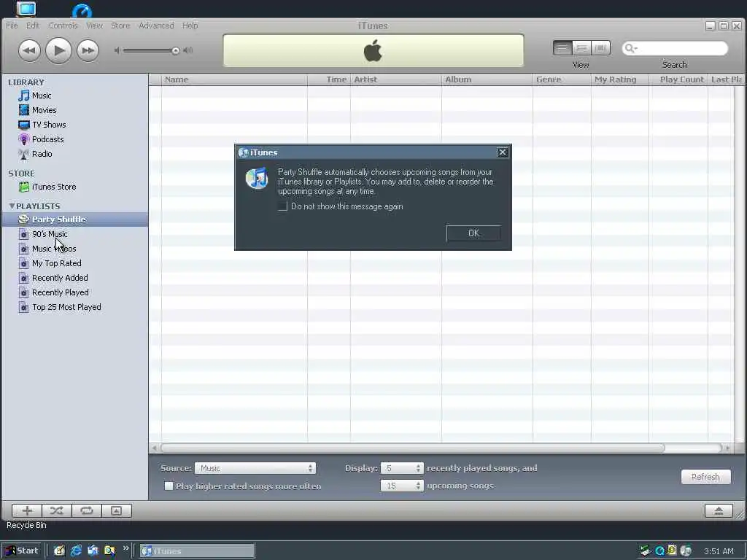Click the high-volume speaker icon

187,50
